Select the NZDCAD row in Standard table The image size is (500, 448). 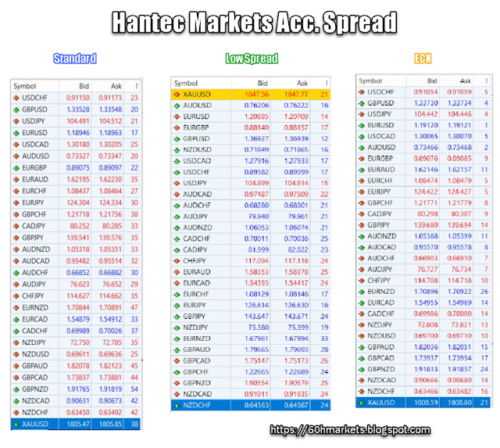(76, 401)
